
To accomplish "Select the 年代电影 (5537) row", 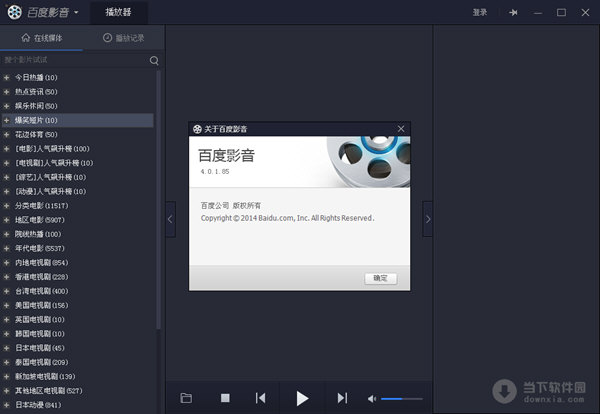I will click(x=78, y=248).
